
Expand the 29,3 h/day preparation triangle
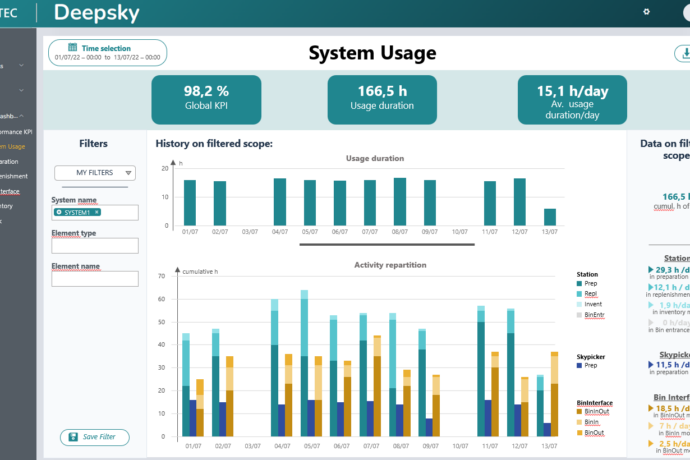point(650,269)
